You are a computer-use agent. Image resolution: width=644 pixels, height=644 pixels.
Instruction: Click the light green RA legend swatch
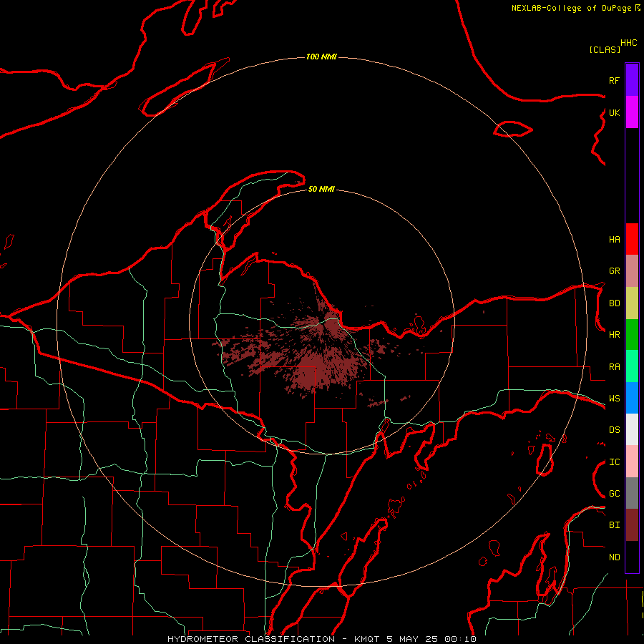pos(632,366)
